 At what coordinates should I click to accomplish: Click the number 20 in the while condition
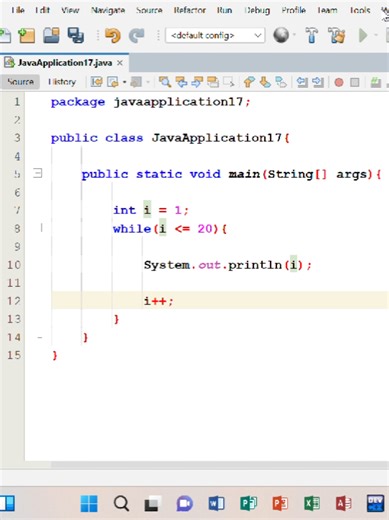coord(205,229)
